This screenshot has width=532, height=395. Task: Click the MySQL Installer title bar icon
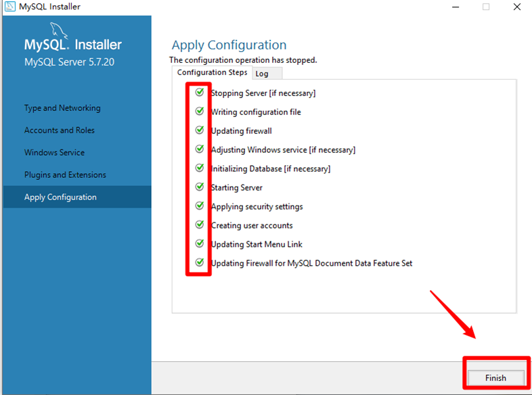tap(10, 7)
